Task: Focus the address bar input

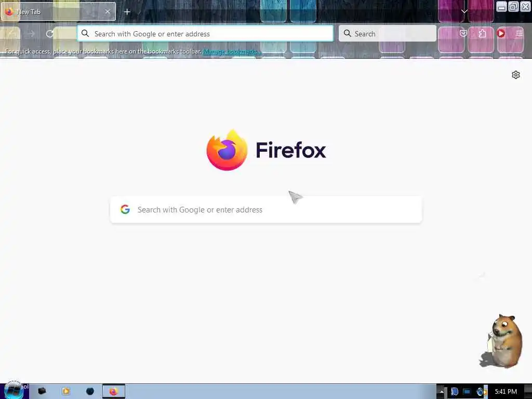Action: 205,34
